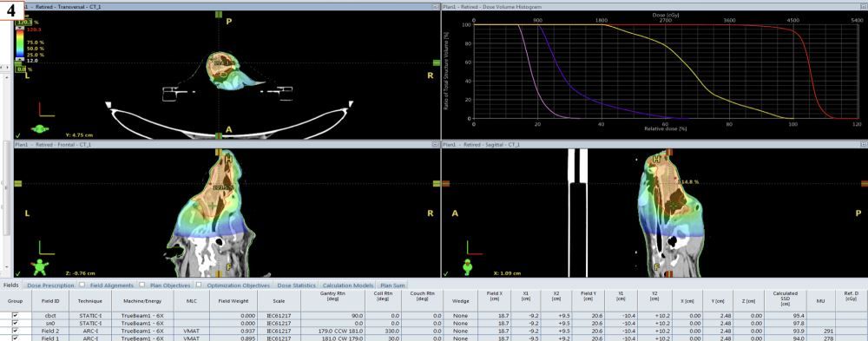This screenshot has width=868, height=341.
Task: Switch to the Dose Statistics tab
Action: (x=296, y=285)
